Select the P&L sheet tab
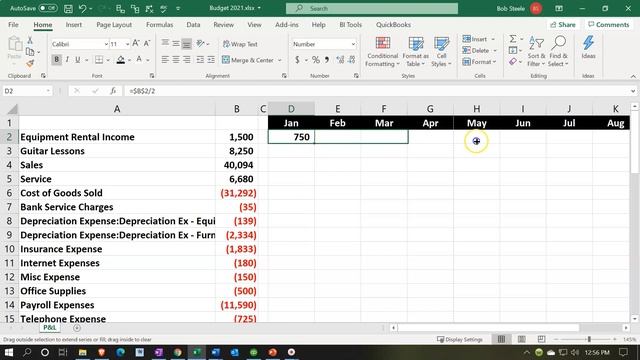Screen dimensions: 640x360 49,328
